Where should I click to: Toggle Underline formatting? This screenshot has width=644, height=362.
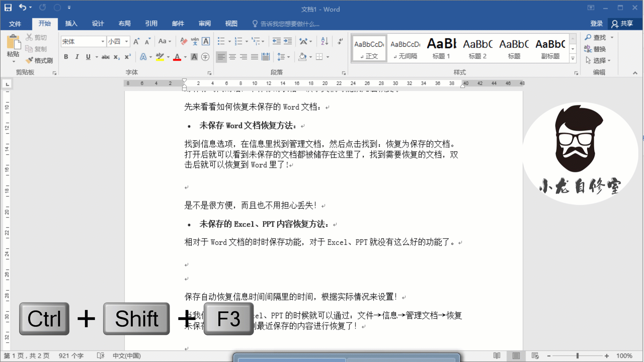[x=88, y=57]
